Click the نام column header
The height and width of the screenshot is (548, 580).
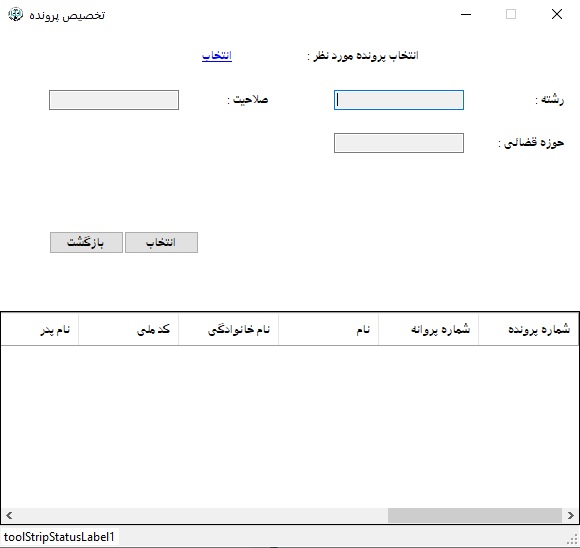click(328, 329)
